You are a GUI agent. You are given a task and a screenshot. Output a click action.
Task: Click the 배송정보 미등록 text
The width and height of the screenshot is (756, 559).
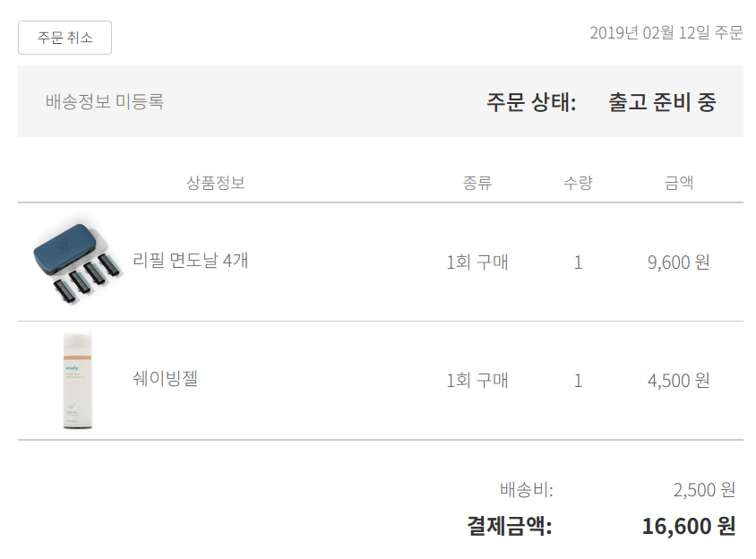click(105, 101)
